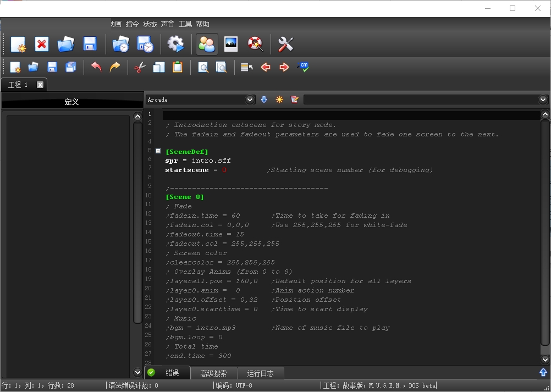Click the red close project X icon
The width and height of the screenshot is (551, 392).
42,44
